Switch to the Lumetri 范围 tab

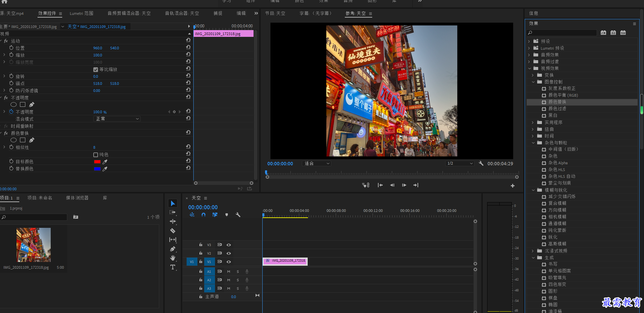(x=81, y=14)
